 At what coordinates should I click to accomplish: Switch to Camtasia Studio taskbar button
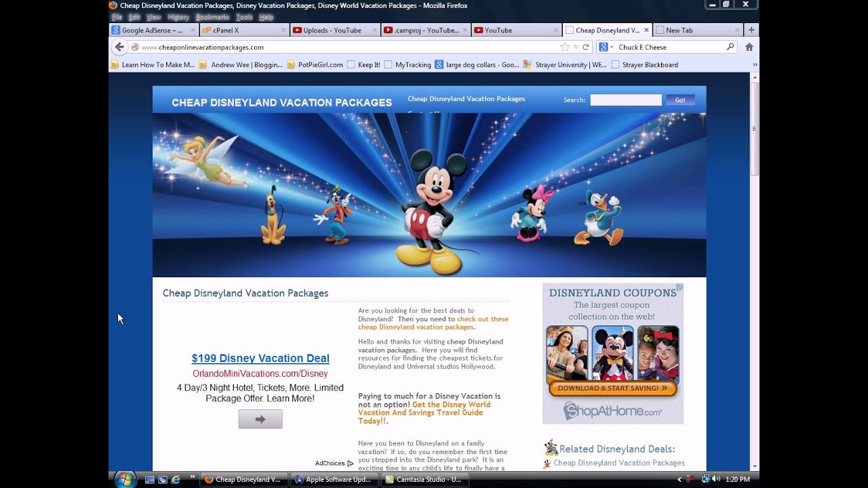coord(424,479)
